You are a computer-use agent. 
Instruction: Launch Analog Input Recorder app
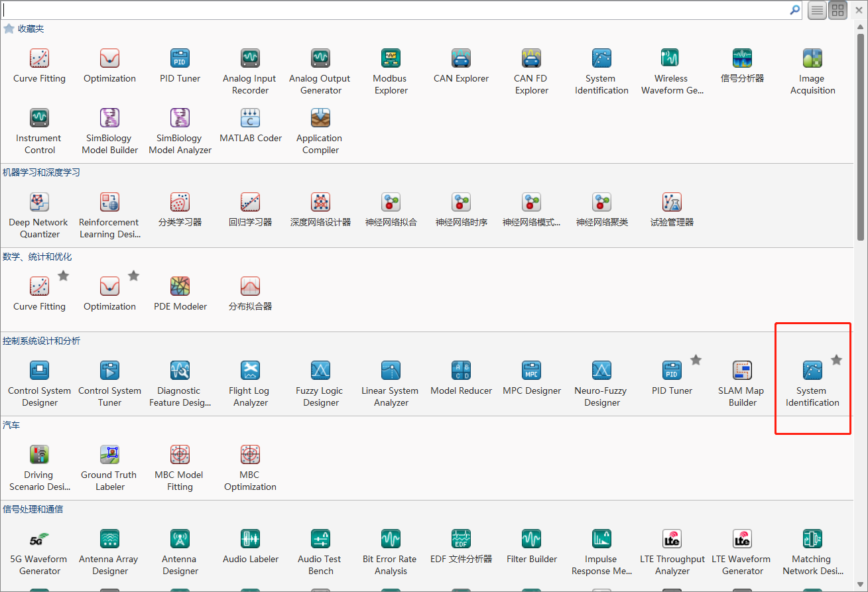(x=250, y=72)
